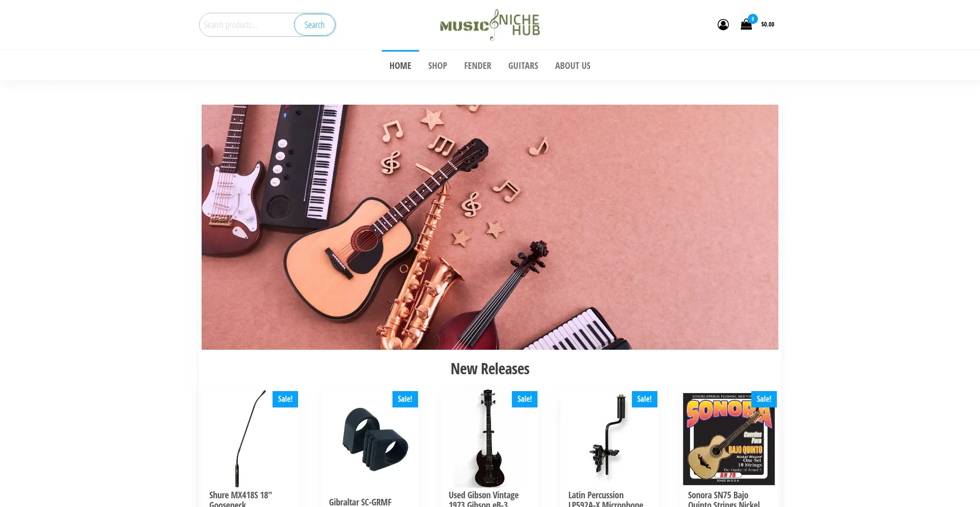The width and height of the screenshot is (980, 507).
Task: Click the cart total $0.00 amount
Action: pos(767,25)
